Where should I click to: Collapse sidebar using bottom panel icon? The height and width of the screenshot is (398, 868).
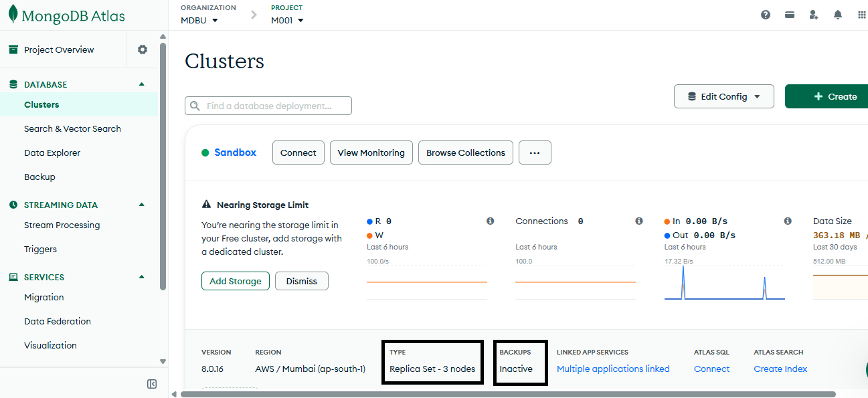[x=152, y=384]
